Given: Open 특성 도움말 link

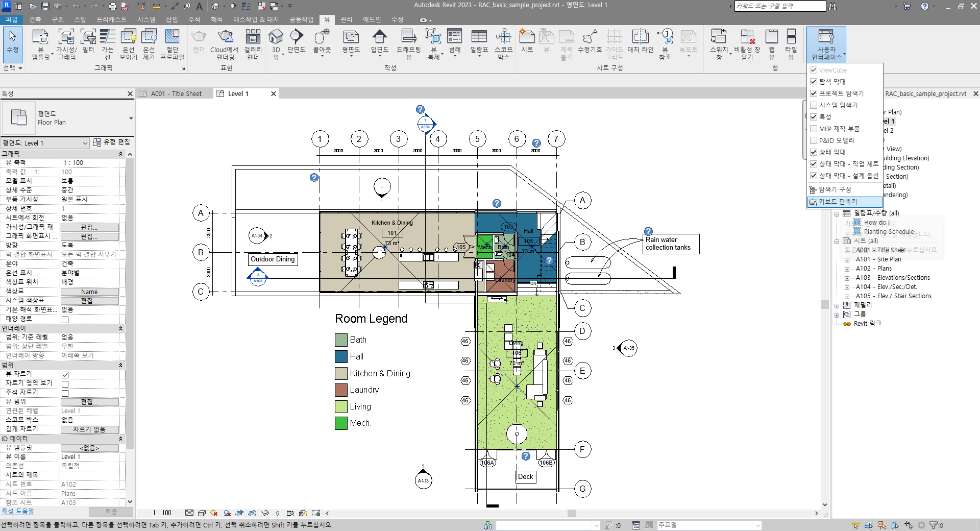Looking at the screenshot, I should point(18,511).
